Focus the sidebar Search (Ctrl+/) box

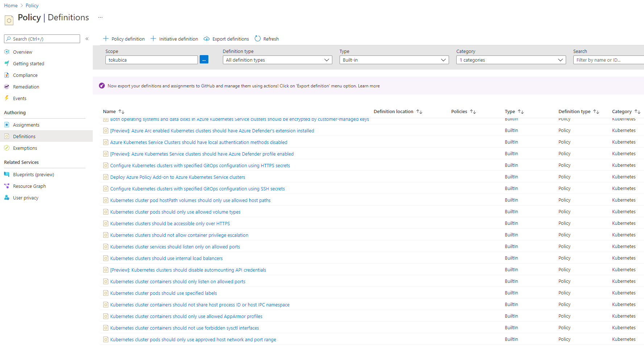(42, 39)
